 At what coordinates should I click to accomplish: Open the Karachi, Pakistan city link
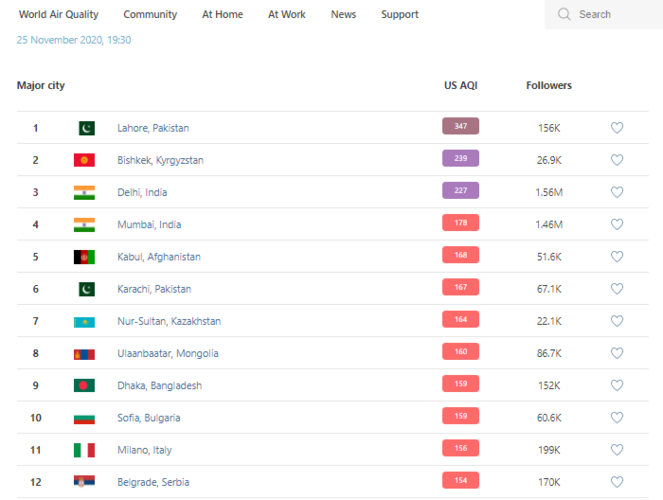[x=154, y=289]
